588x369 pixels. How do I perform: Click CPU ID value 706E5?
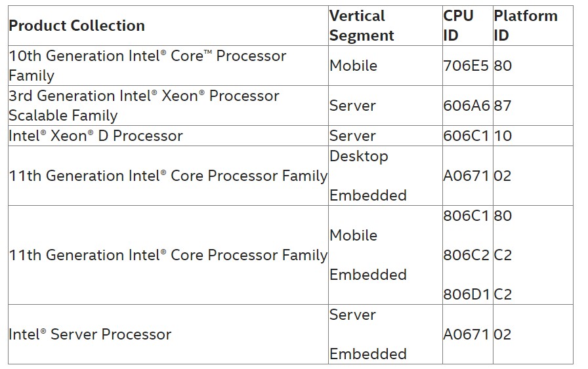click(466, 66)
